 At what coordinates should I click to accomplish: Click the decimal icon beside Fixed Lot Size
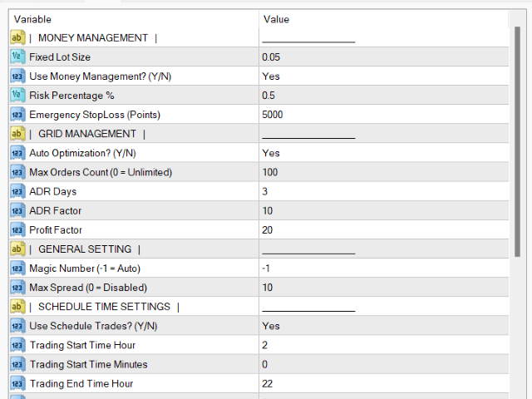17,57
